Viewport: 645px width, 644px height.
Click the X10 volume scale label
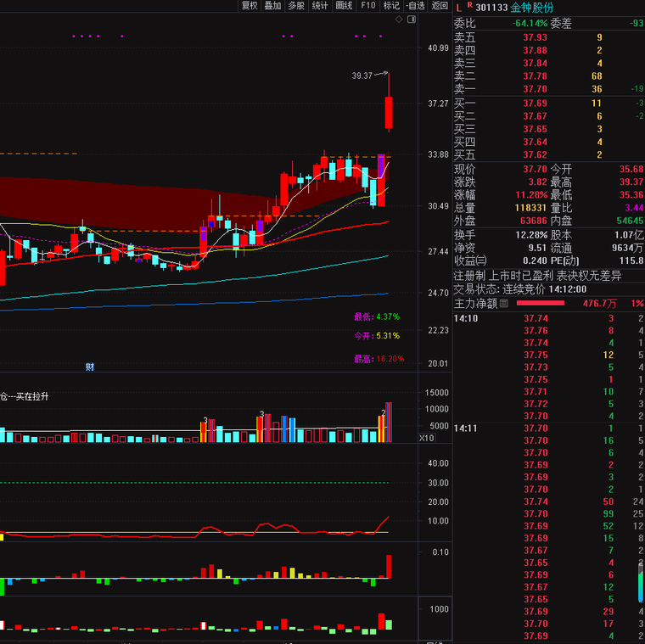coord(427,438)
